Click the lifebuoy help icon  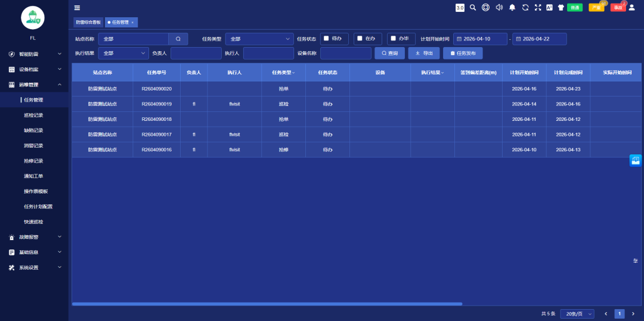[x=485, y=7]
